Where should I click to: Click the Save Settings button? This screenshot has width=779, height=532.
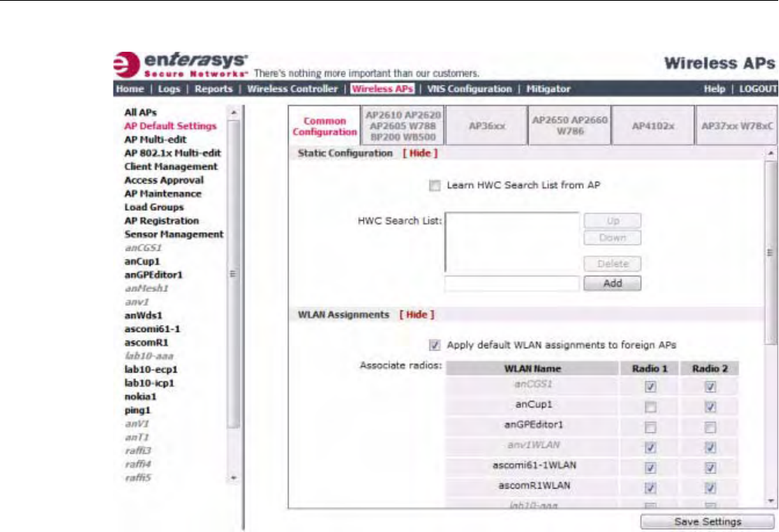(x=707, y=521)
